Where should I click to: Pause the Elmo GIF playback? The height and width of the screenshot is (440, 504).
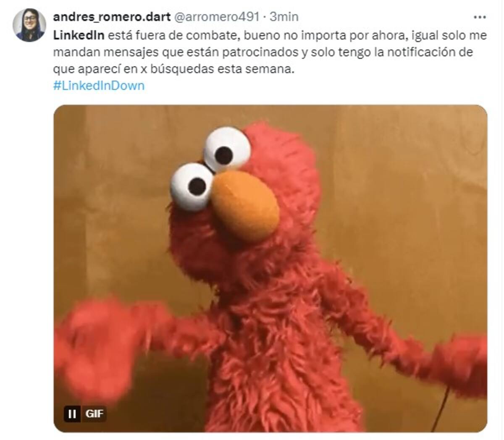72,414
